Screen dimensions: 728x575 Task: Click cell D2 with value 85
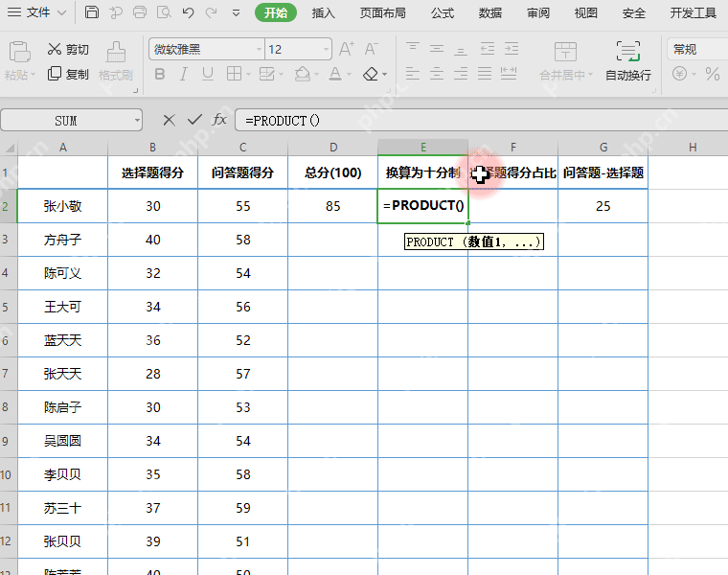333,206
